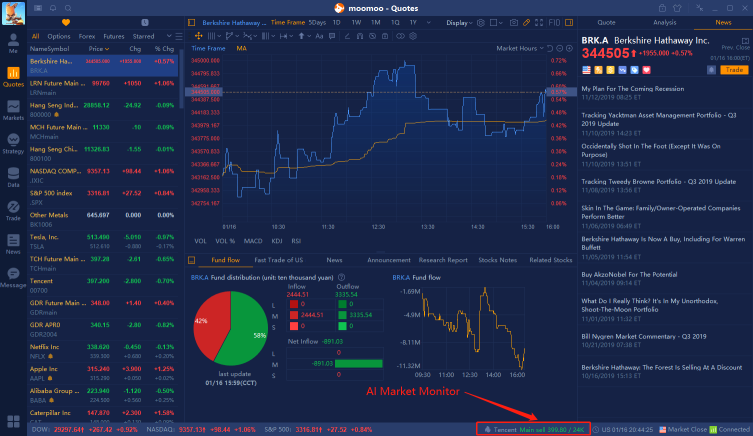The image size is (753, 436).
Task: Open the Data section in sidebar
Action: pyautogui.click(x=13, y=177)
